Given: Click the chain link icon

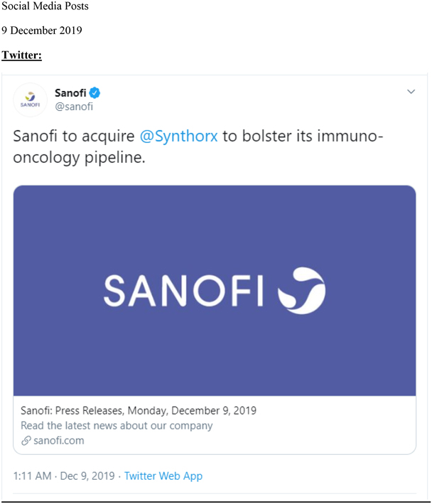Looking at the screenshot, I should coord(26,441).
